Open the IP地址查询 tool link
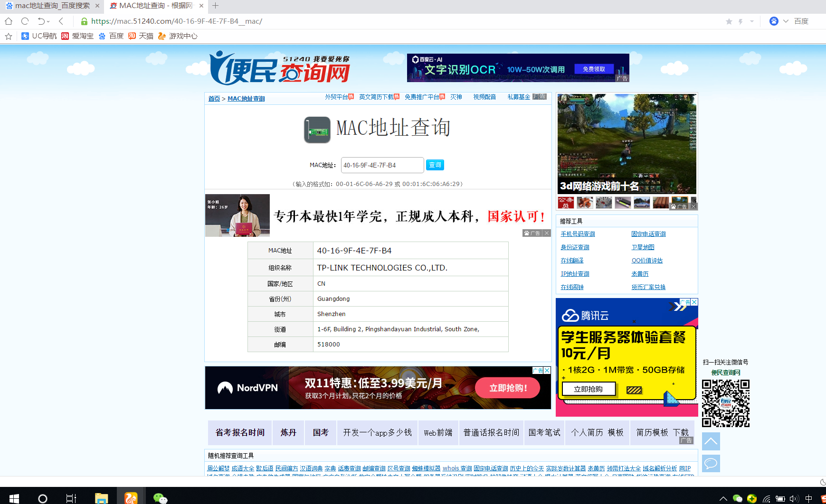Screen dimensions: 826x504 [x=575, y=274]
